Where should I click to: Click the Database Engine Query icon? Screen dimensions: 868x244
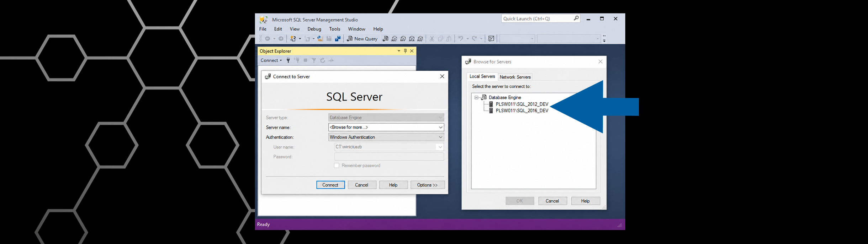click(x=385, y=39)
